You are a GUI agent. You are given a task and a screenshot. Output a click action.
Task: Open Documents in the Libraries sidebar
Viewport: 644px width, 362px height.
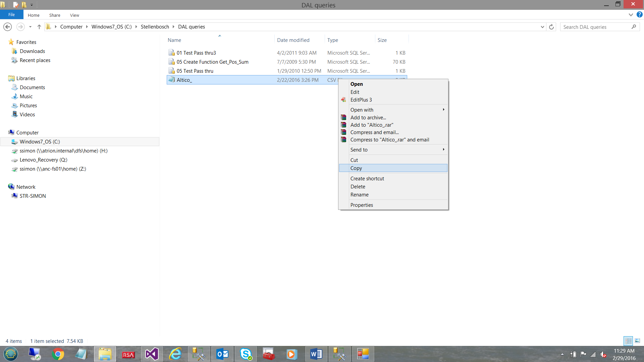[x=32, y=87]
